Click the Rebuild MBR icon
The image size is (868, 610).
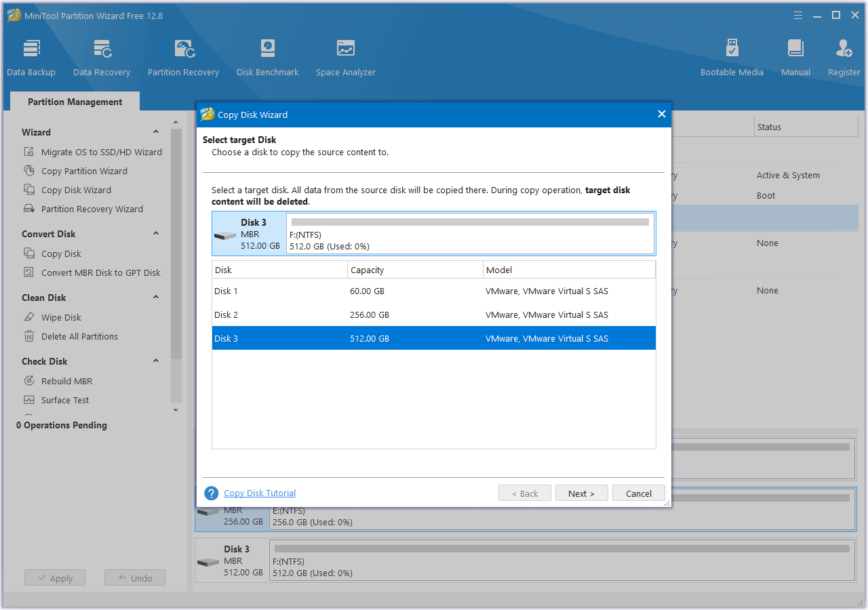[29, 381]
